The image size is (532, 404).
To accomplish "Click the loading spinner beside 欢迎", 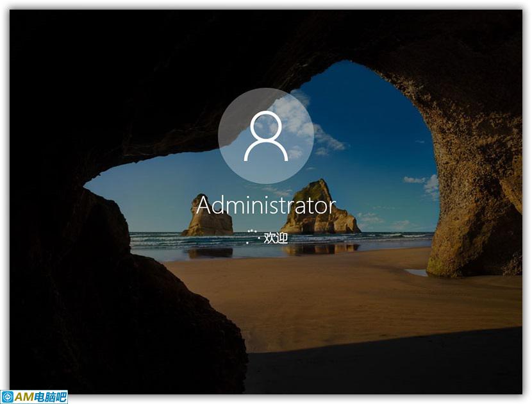I will [x=253, y=237].
